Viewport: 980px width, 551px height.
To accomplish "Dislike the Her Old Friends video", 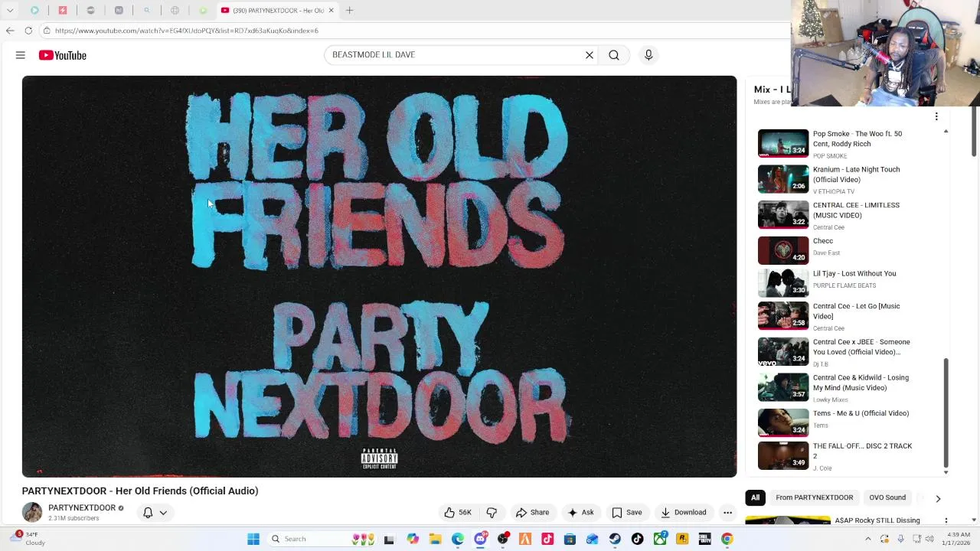I will click(492, 513).
